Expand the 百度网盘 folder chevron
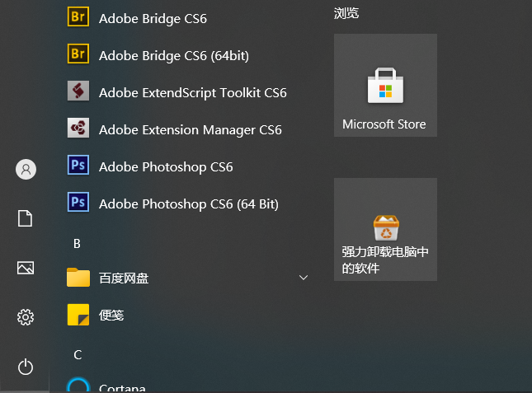This screenshot has width=532, height=393. (303, 278)
